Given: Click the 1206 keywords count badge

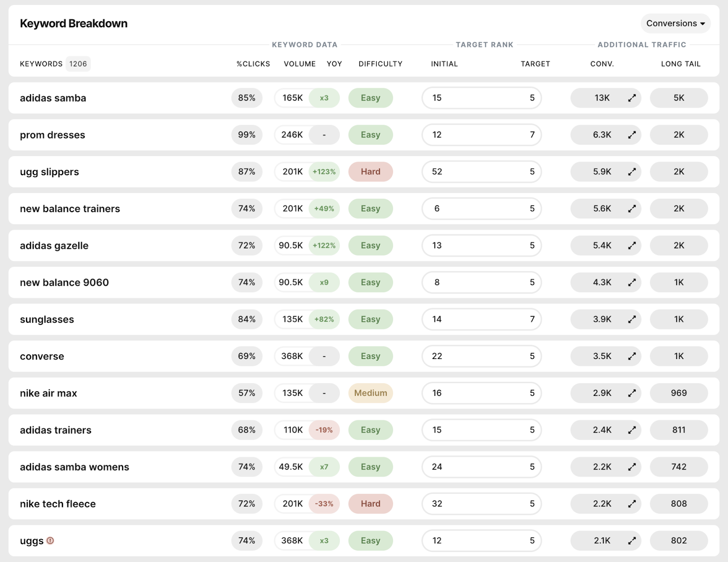Looking at the screenshot, I should tap(78, 64).
